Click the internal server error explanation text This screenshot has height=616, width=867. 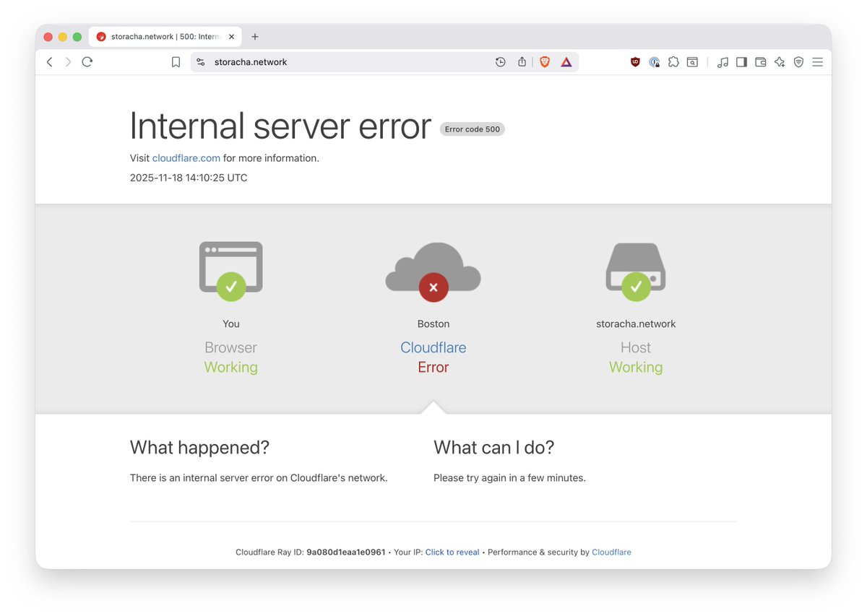click(x=259, y=477)
